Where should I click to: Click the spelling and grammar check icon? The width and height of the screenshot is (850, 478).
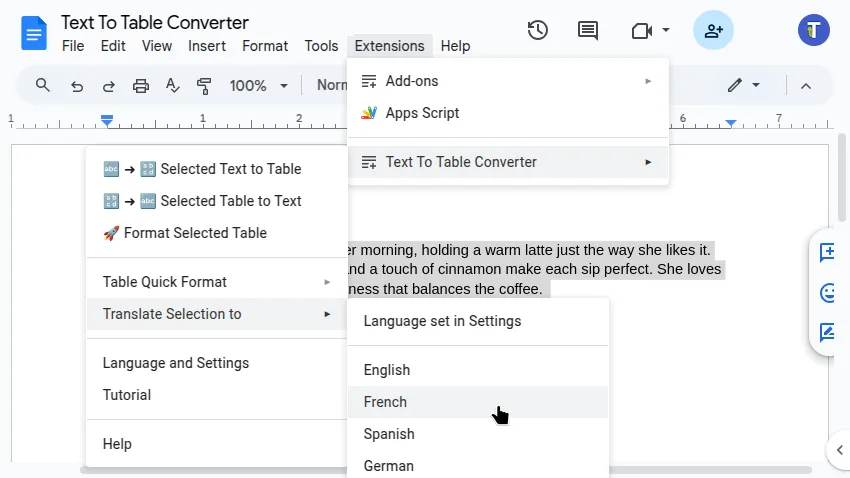173,86
